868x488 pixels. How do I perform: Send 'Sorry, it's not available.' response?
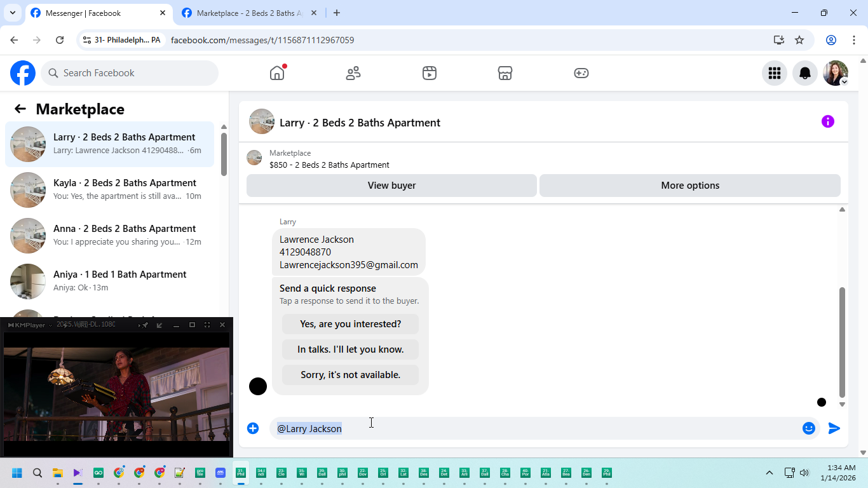(351, 375)
